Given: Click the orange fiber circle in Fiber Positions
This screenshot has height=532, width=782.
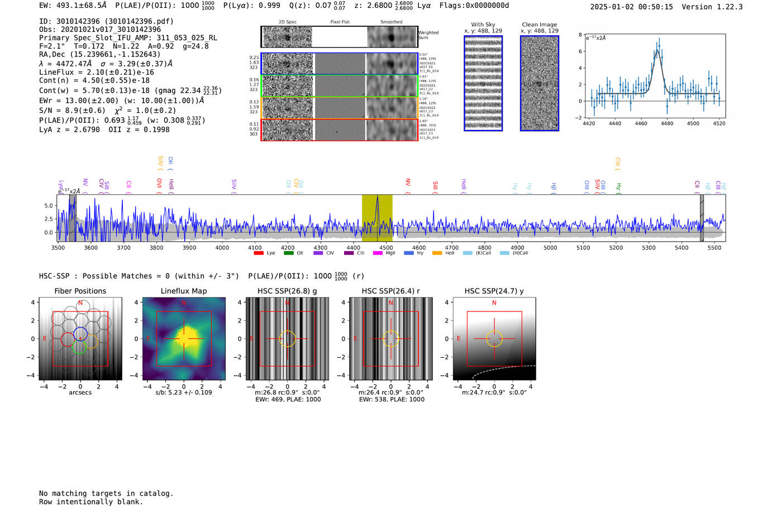Looking at the screenshot, I should coord(92,342).
